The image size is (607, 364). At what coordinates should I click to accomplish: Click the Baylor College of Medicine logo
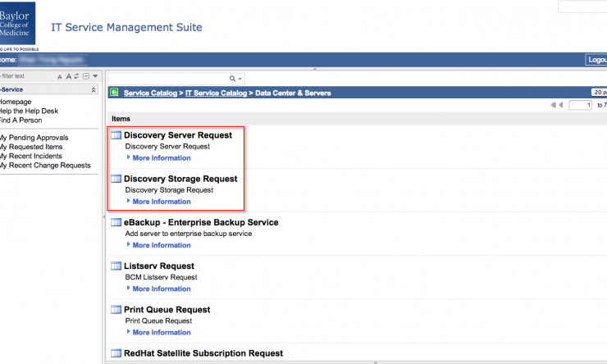click(x=17, y=24)
